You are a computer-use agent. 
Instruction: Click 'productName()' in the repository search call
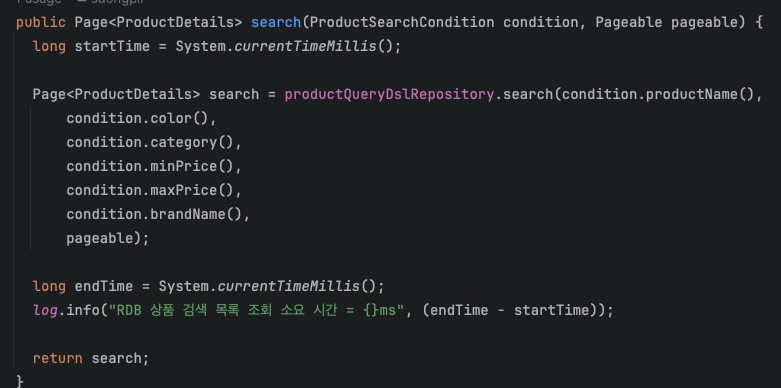pyautogui.click(x=700, y=94)
